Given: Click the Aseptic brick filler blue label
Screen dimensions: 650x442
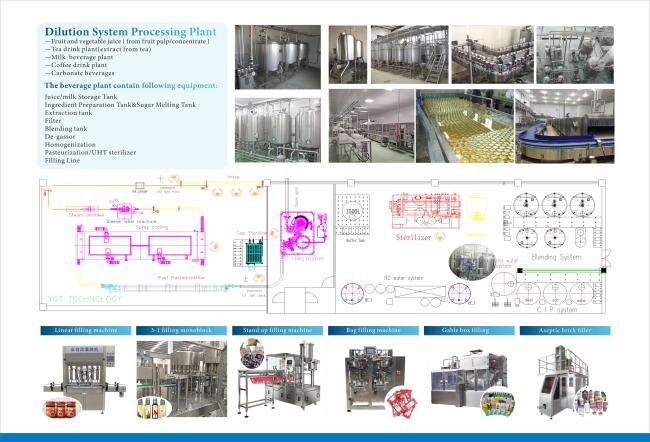Looking at the screenshot, I should click(566, 329).
